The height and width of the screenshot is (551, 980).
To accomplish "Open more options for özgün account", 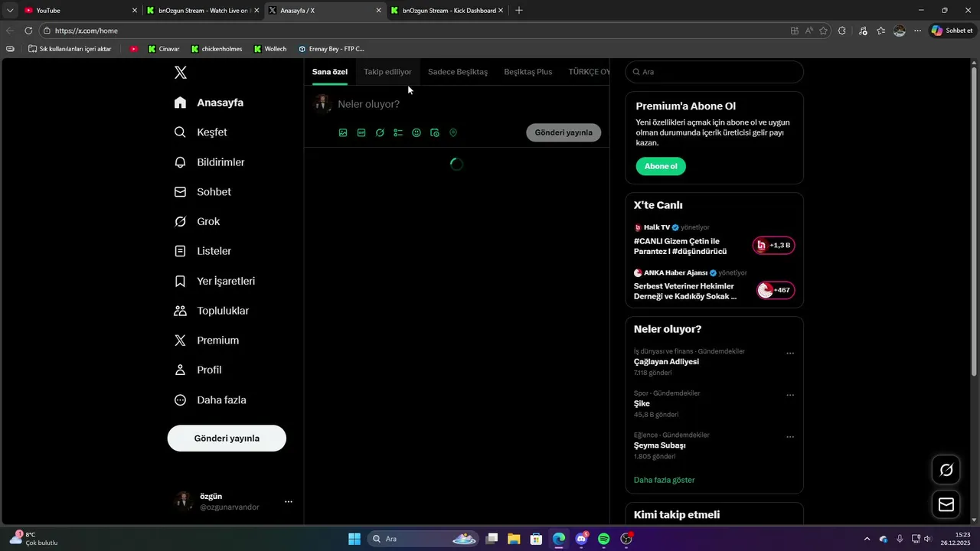I will tap(289, 502).
